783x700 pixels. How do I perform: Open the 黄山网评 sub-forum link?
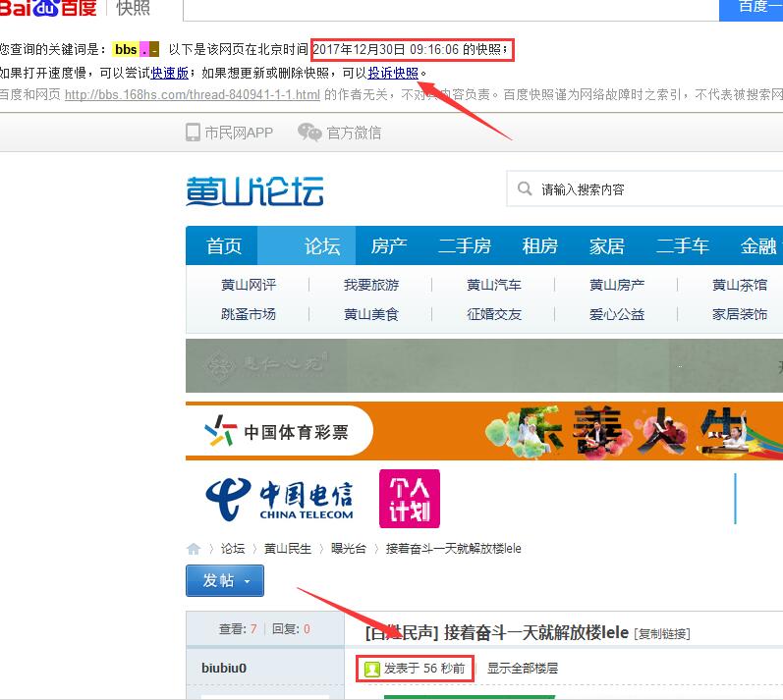pyautogui.click(x=249, y=285)
